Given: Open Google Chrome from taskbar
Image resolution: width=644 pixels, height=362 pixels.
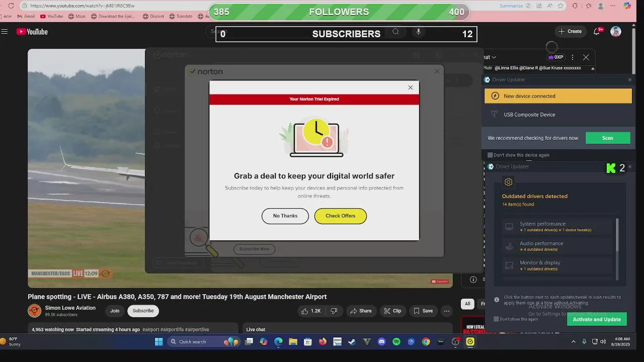Looking at the screenshot, I should (426, 342).
